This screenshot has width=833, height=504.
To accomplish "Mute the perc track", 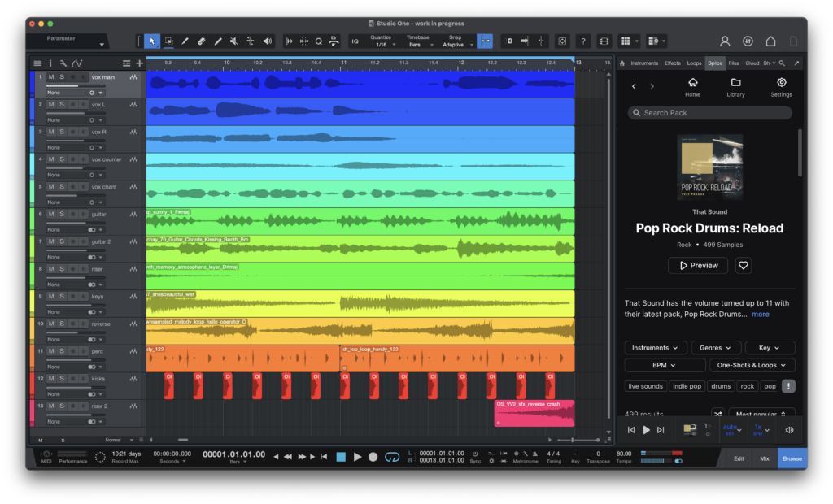I will click(x=51, y=351).
